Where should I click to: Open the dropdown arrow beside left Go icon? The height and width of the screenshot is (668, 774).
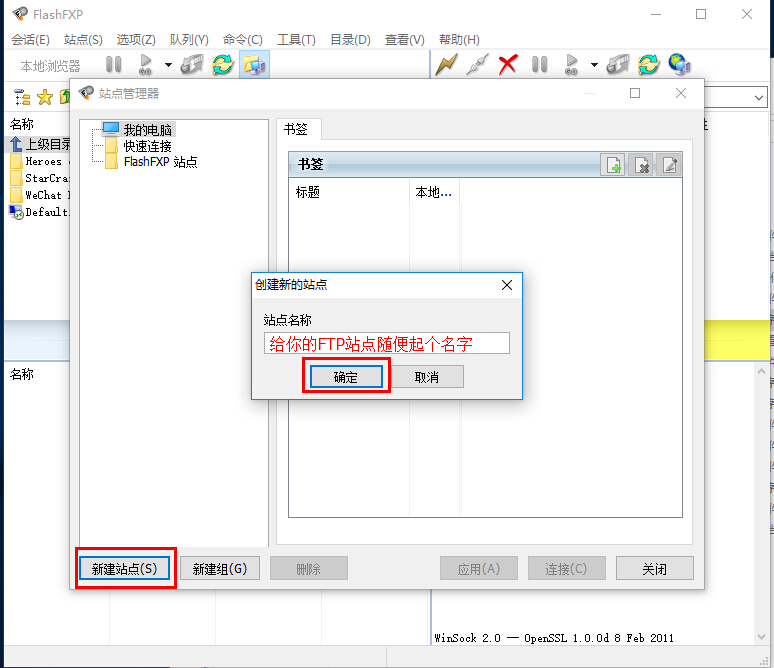tap(168, 65)
